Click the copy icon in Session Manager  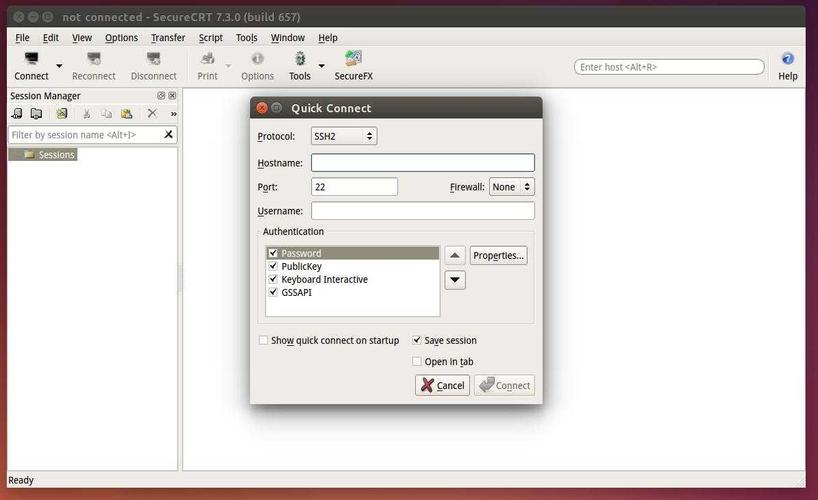click(x=106, y=113)
